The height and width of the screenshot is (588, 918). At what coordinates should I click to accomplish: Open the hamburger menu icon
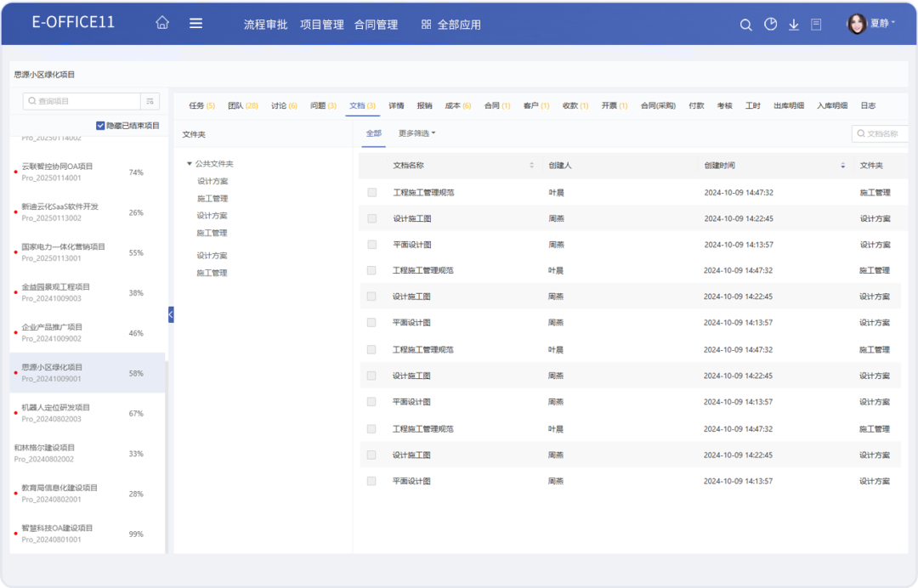[x=195, y=24]
